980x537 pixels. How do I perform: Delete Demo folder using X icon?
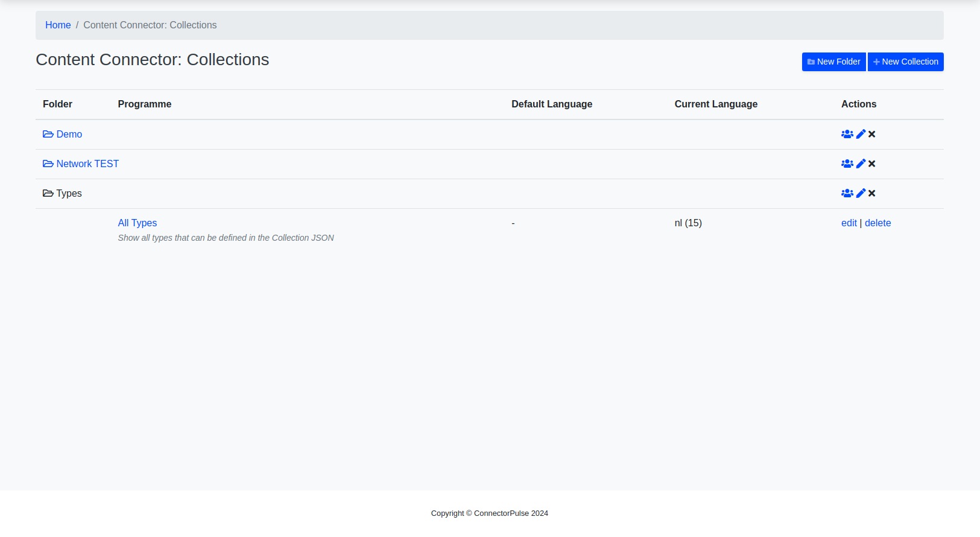pyautogui.click(x=871, y=134)
